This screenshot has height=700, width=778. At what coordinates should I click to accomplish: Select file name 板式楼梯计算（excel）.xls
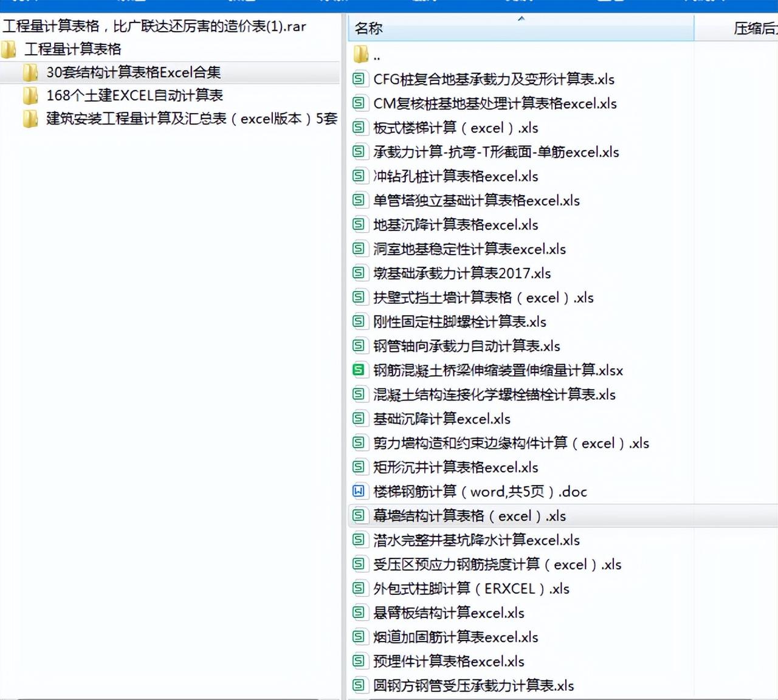click(x=456, y=128)
